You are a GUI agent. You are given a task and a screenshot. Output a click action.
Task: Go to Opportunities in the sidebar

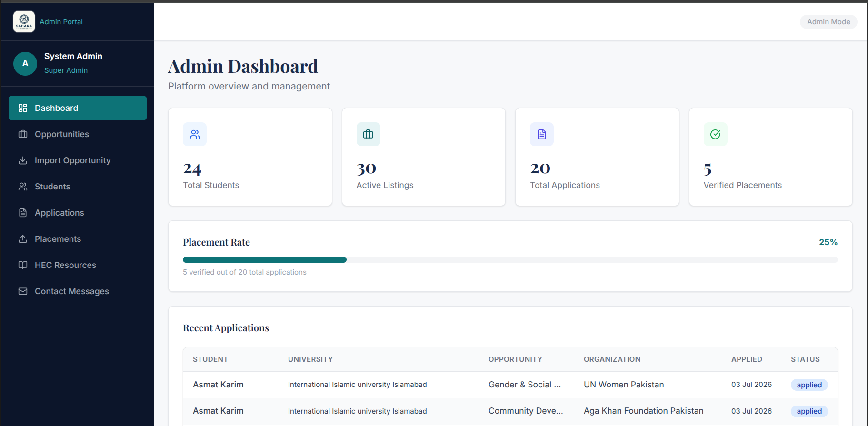[x=78, y=134]
